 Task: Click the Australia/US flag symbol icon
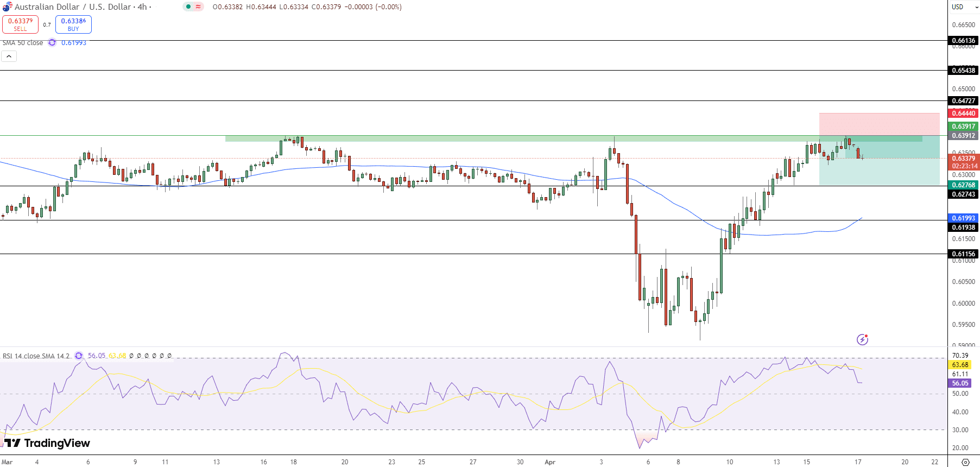click(x=7, y=7)
